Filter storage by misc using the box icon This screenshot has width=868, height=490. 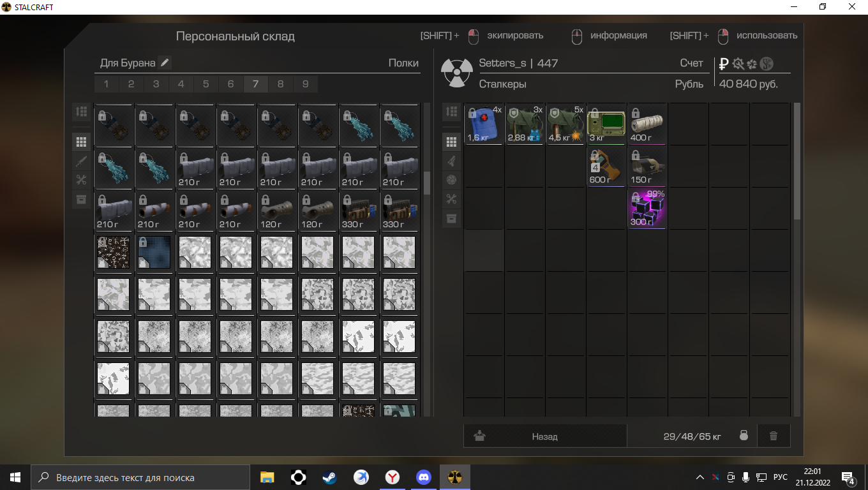81,199
